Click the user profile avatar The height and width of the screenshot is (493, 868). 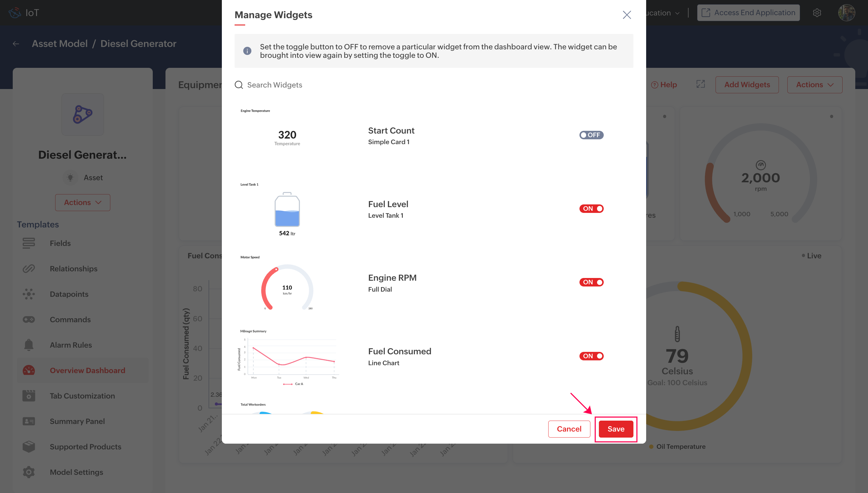click(x=846, y=13)
